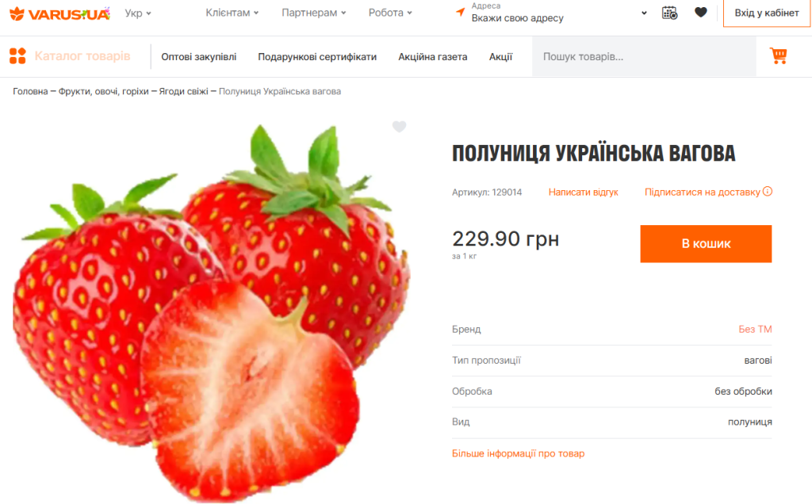
Task: Open the Каталог товарів grid icon
Action: click(17, 56)
